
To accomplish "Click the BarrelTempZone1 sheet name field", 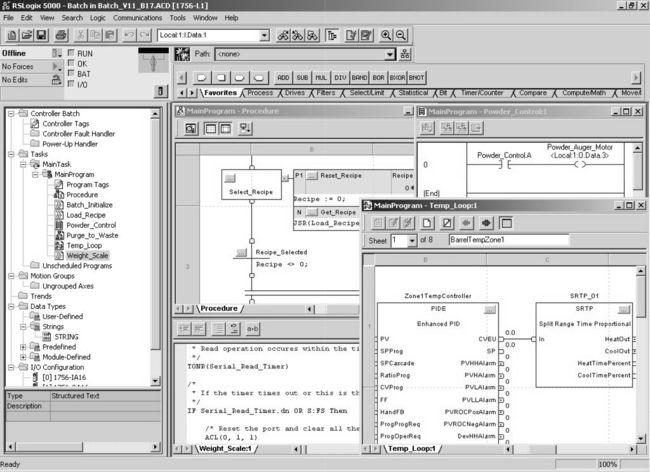I will (509, 240).
